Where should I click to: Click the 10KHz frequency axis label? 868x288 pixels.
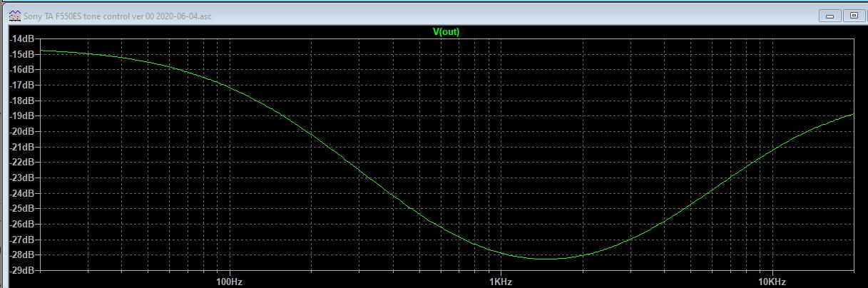coord(771,281)
